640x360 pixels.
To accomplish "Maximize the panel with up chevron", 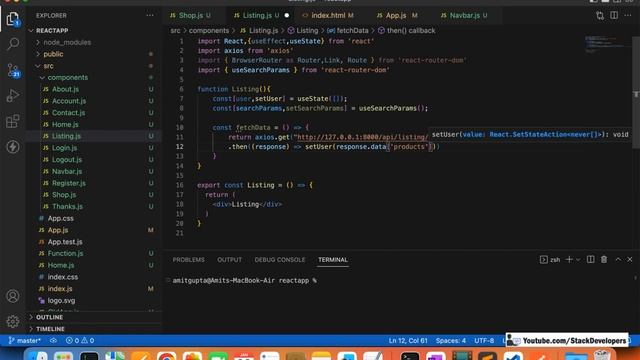I will [618, 260].
